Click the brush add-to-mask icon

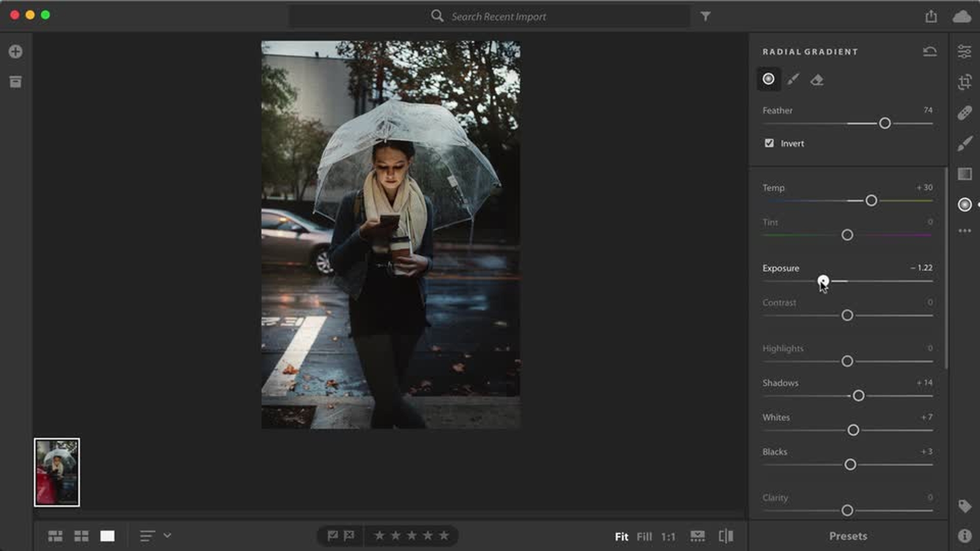point(793,80)
